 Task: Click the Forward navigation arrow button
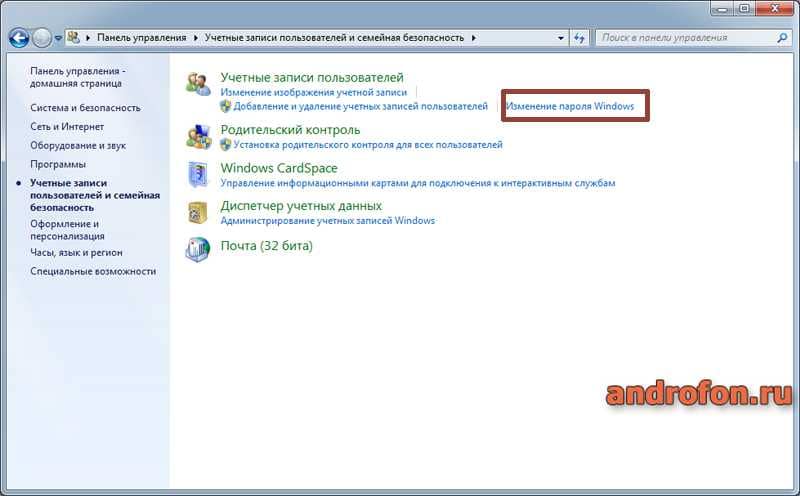coord(42,37)
